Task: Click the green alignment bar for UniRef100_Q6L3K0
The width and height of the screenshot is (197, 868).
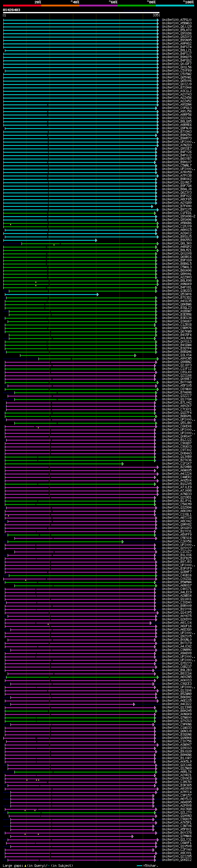Action: coord(90,243)
